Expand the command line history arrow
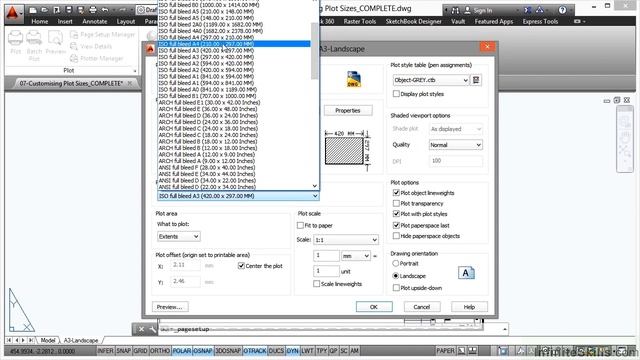 (x=505, y=329)
